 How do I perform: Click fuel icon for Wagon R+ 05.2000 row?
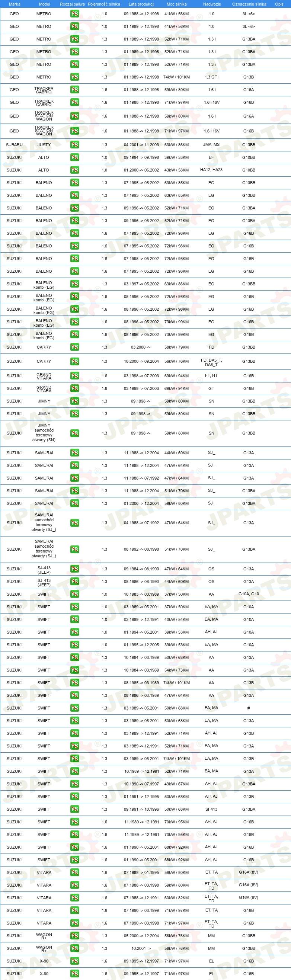click(x=74, y=936)
